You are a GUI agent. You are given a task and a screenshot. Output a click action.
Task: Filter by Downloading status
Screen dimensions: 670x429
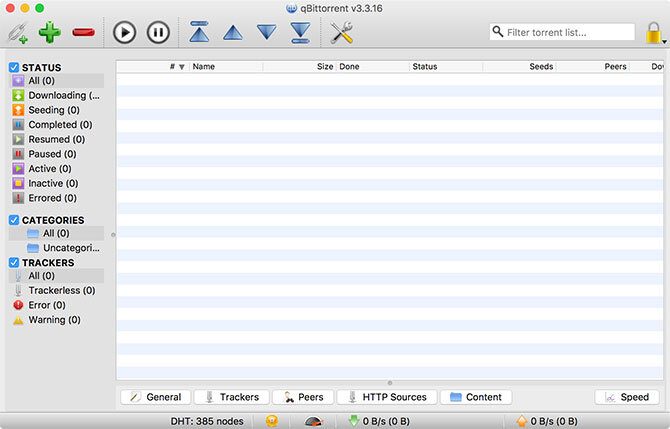point(56,95)
